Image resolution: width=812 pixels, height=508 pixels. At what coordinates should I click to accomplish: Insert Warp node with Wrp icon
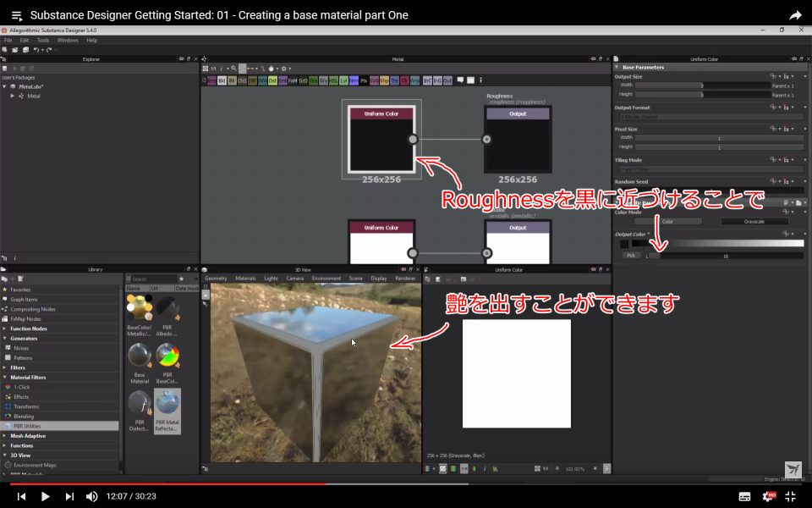point(414,80)
